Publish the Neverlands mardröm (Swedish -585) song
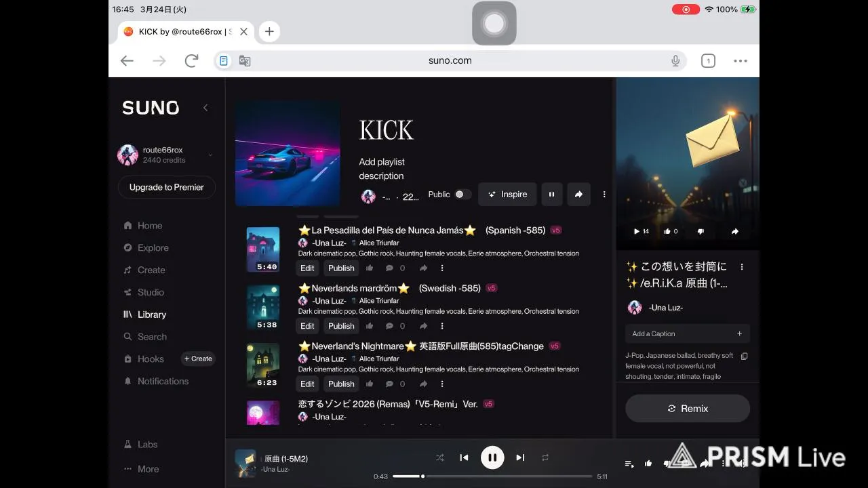Image resolution: width=868 pixels, height=488 pixels. 341,326
